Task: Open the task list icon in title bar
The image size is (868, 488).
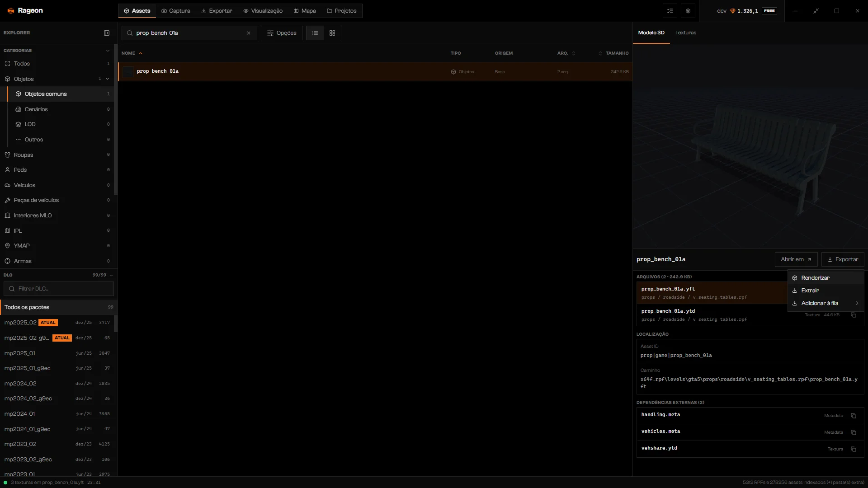Action: click(670, 11)
